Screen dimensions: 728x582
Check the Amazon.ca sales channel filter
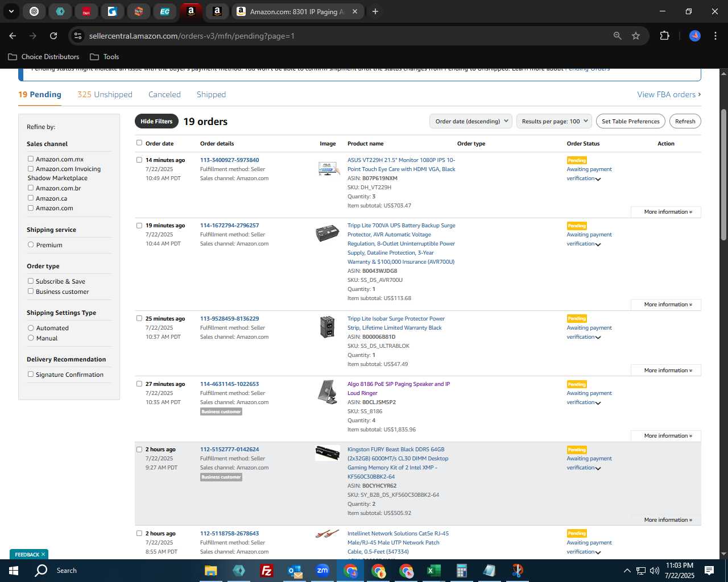[31, 198]
